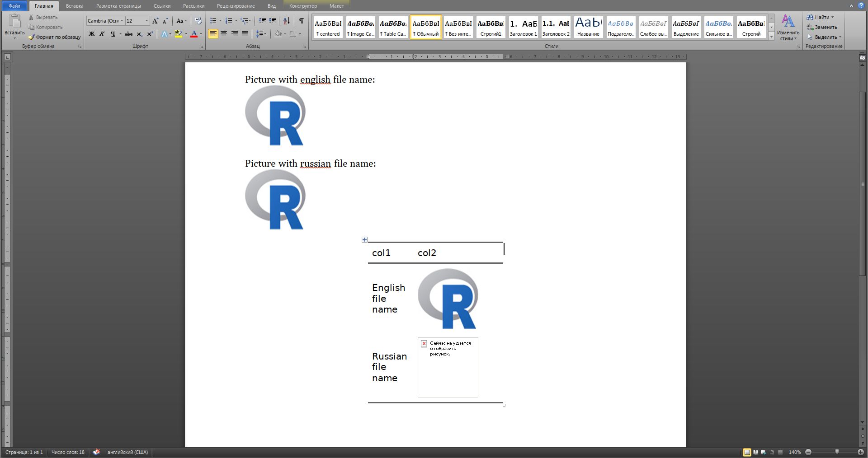Click the Paste (Вставить) clipboard icon
The image size is (868, 458).
[x=14, y=21]
